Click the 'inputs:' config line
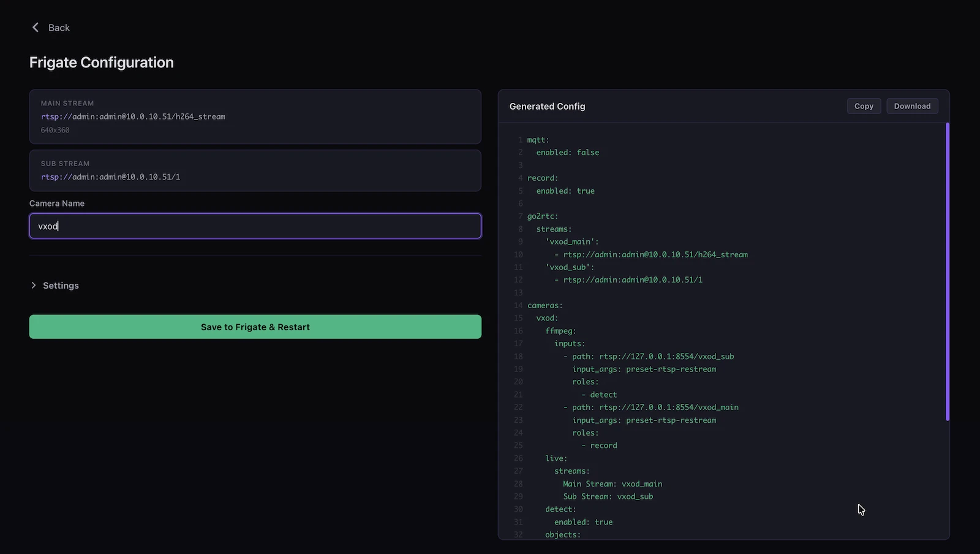 tap(570, 343)
